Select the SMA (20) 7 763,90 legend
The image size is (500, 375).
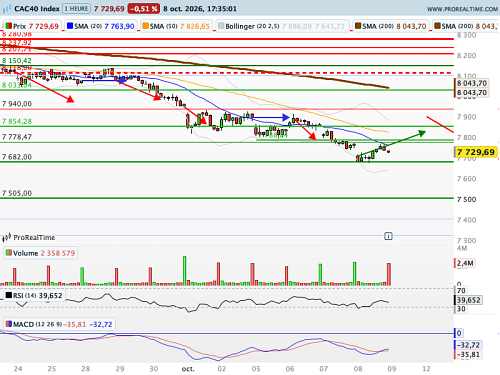[x=101, y=26]
